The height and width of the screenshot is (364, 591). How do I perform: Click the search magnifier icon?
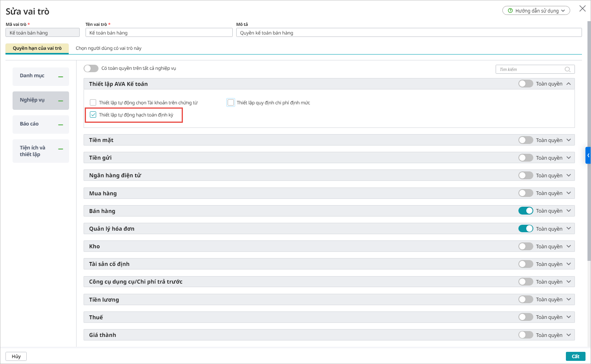coord(567,69)
